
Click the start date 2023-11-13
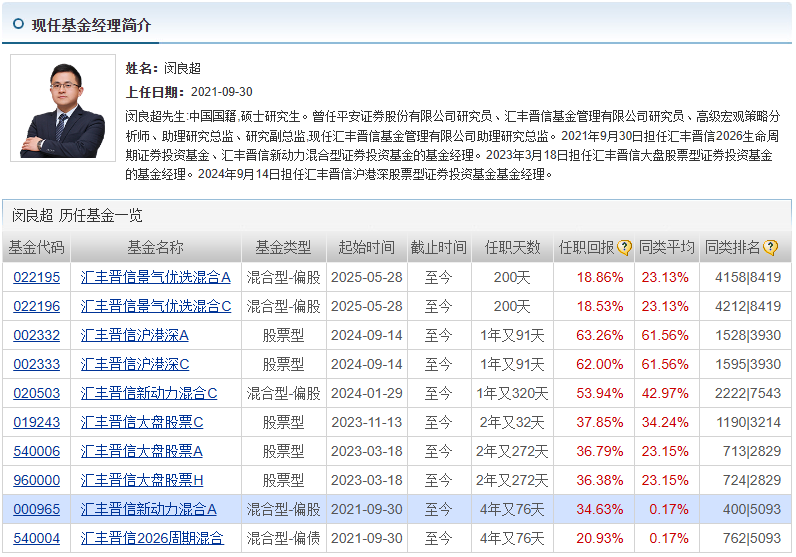tap(367, 422)
